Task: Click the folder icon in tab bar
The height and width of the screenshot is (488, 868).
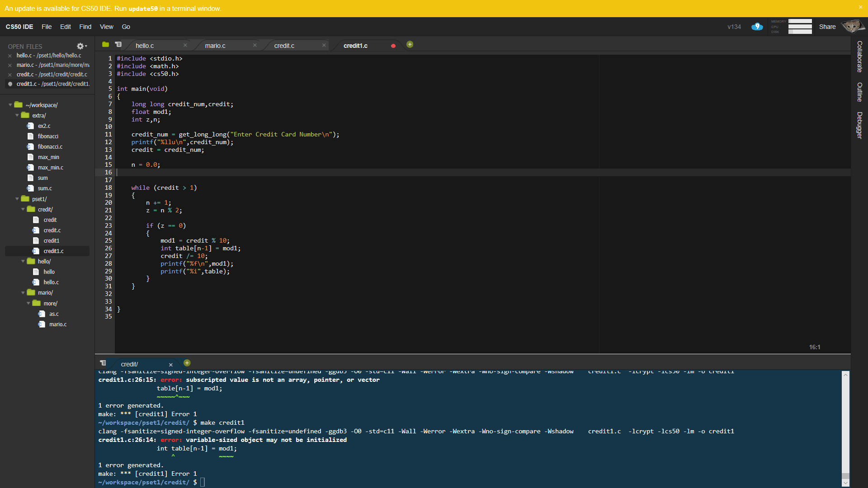Action: (105, 45)
